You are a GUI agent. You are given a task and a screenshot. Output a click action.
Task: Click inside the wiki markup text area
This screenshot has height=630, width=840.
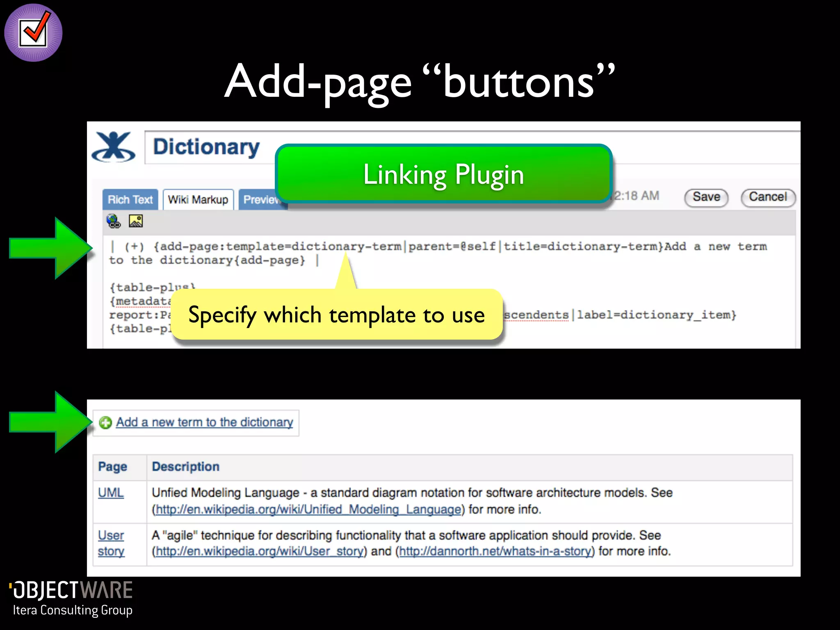[449, 292]
